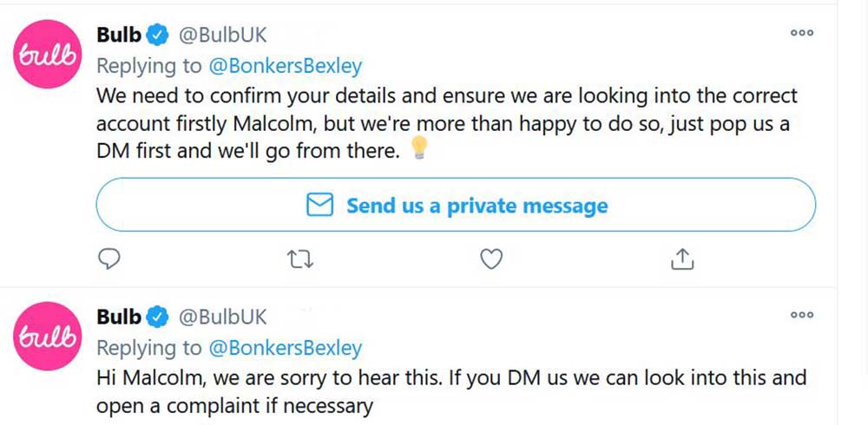Share the first tweet via share icon
The width and height of the screenshot is (868, 425).
683,258
